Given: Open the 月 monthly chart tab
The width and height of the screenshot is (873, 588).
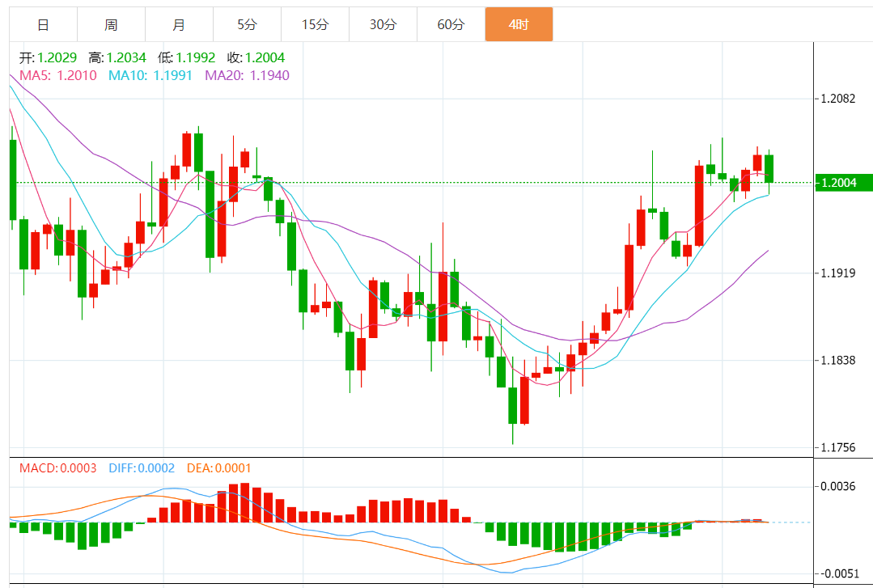Looking at the screenshot, I should [180, 24].
